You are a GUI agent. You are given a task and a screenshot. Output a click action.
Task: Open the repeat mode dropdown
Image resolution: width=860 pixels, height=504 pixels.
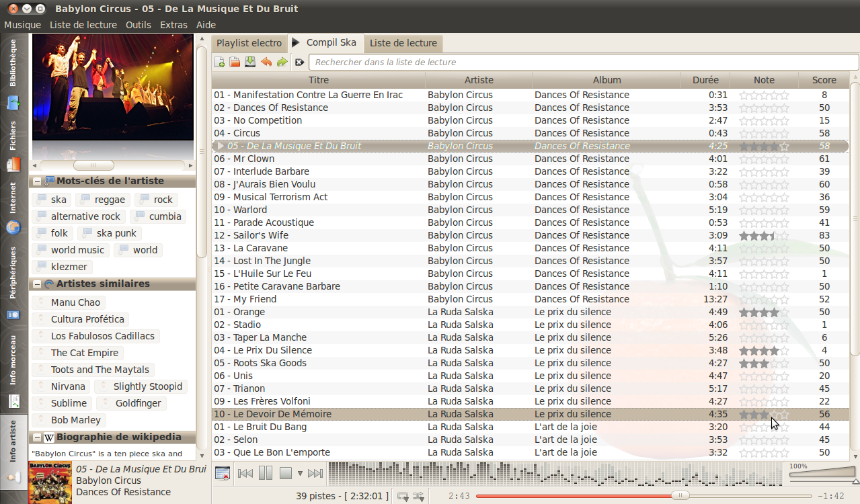click(402, 496)
